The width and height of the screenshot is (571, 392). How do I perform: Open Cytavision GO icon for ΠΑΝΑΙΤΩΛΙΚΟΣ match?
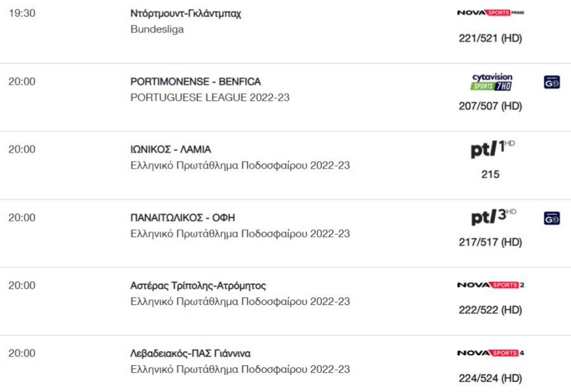click(552, 218)
